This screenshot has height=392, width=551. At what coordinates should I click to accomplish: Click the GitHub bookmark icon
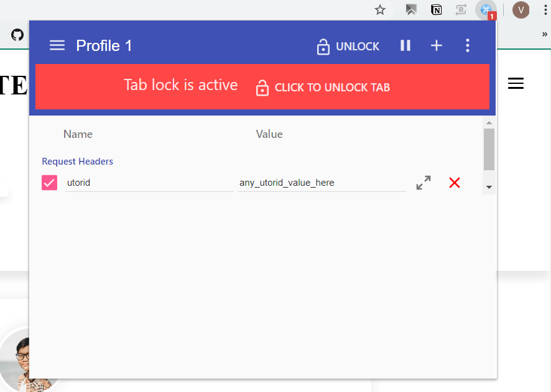point(17,35)
